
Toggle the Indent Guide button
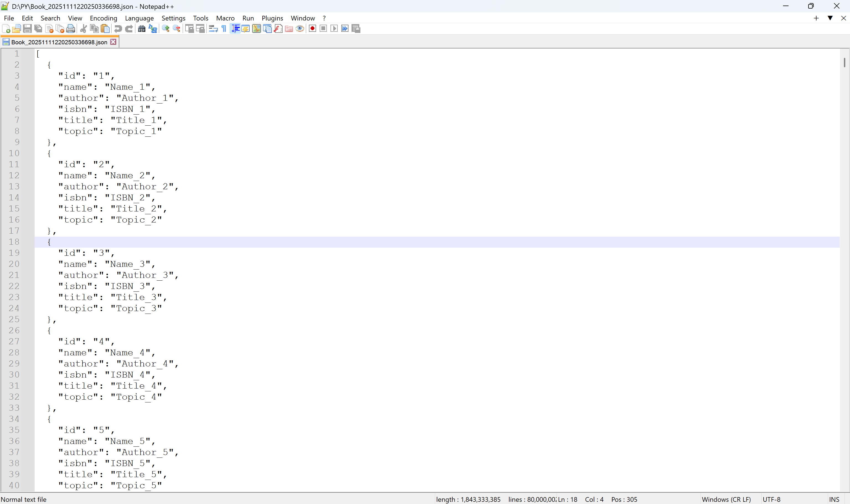click(x=235, y=29)
